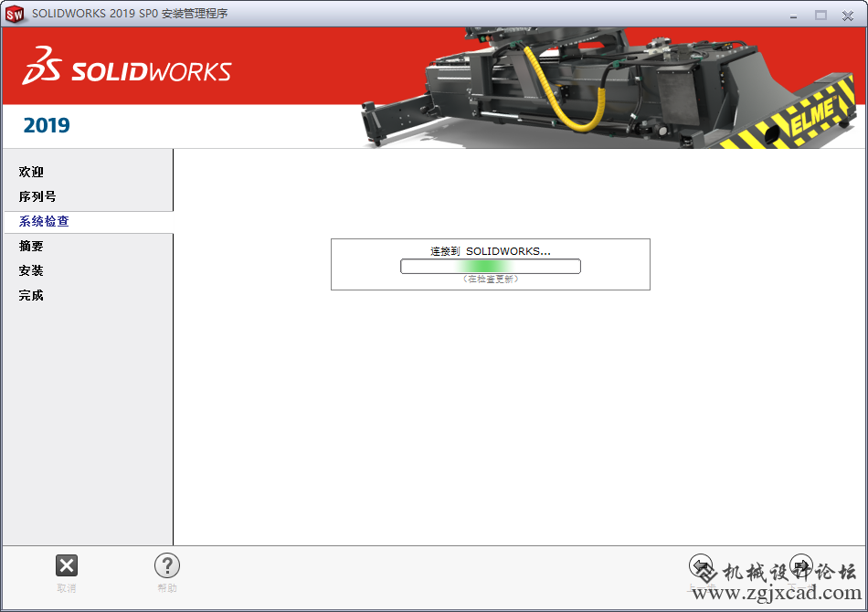
Task: Click the Cancel (取消) X icon
Action: tap(67, 565)
